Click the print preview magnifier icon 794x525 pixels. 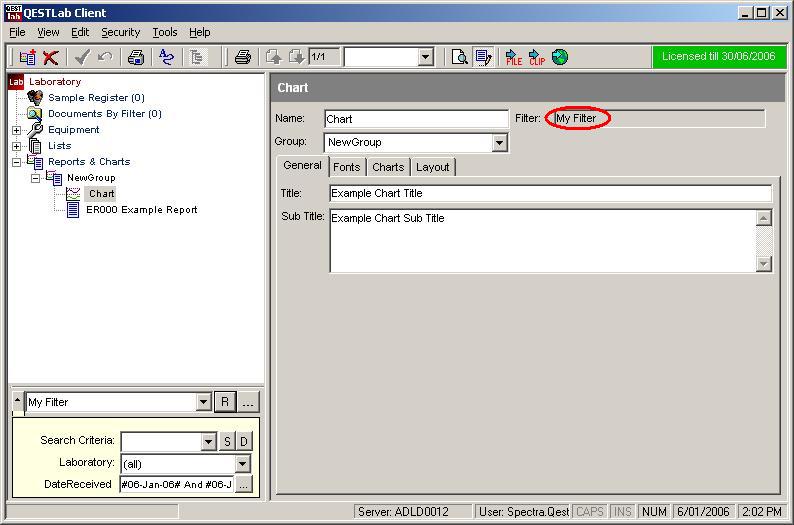coord(459,58)
